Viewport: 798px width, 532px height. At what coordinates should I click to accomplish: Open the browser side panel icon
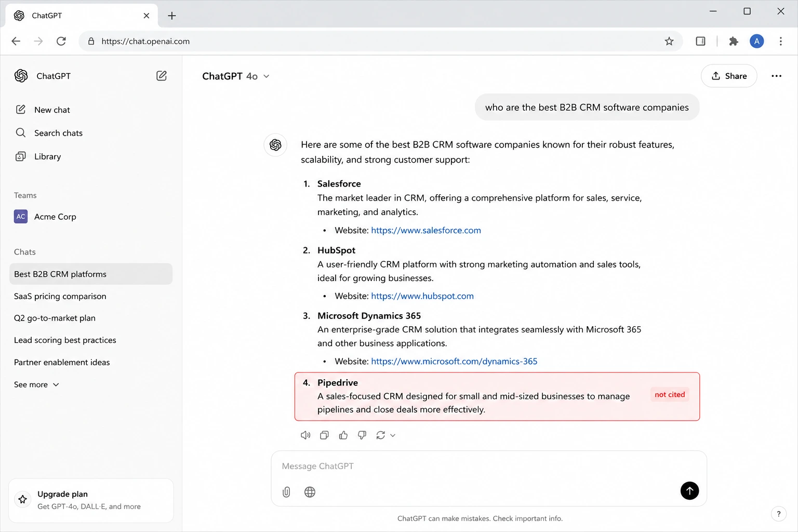pos(700,41)
